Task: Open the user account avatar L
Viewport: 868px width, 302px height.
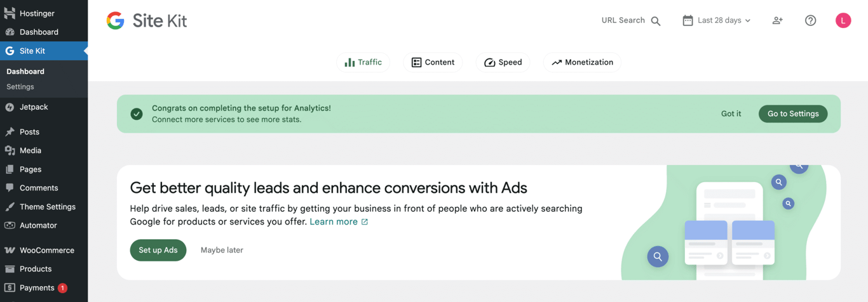Action: pos(843,20)
